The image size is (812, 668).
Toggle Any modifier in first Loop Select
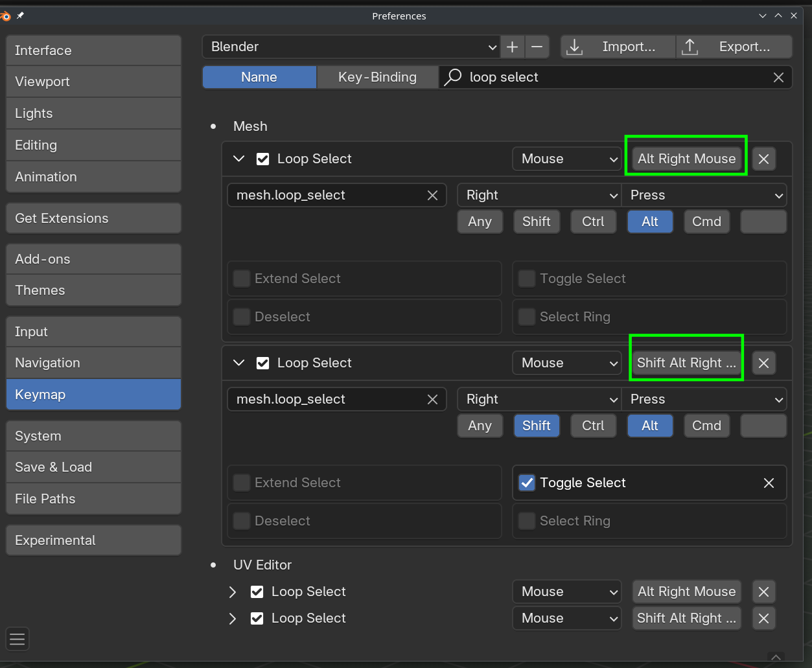[480, 222]
